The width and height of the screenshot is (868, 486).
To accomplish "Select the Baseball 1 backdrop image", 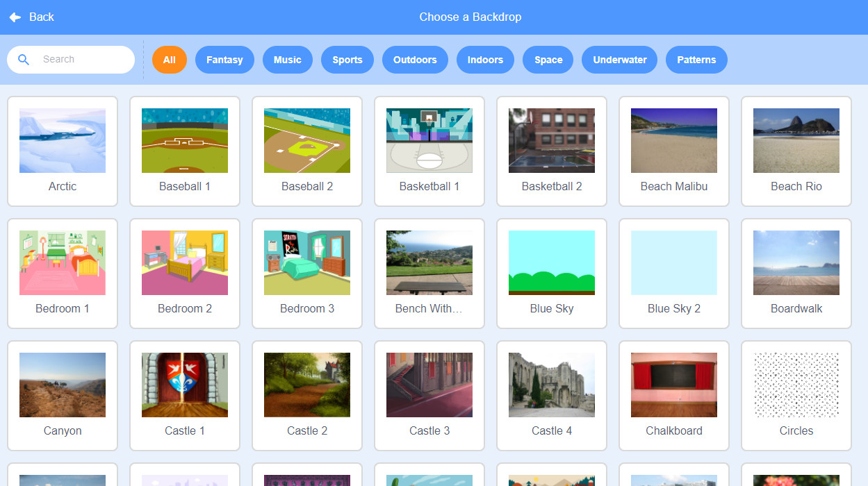I will (x=185, y=140).
